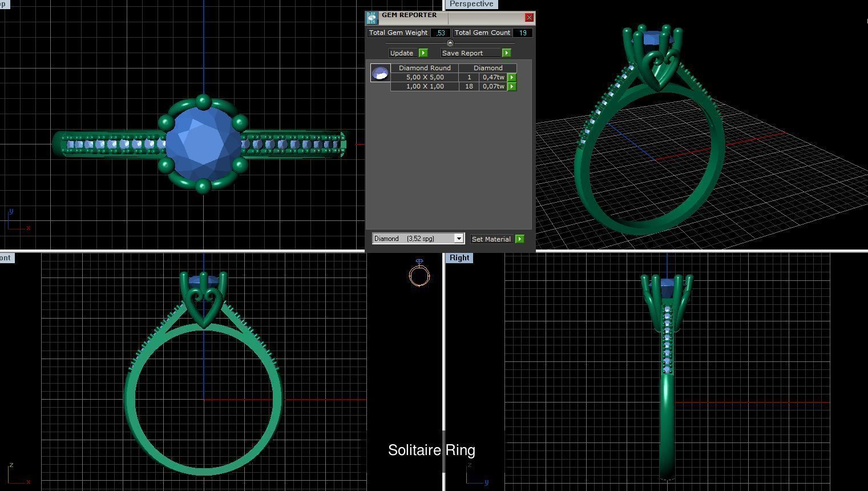
Task: Click the '0,47tw' weight cell
Action: (494, 77)
